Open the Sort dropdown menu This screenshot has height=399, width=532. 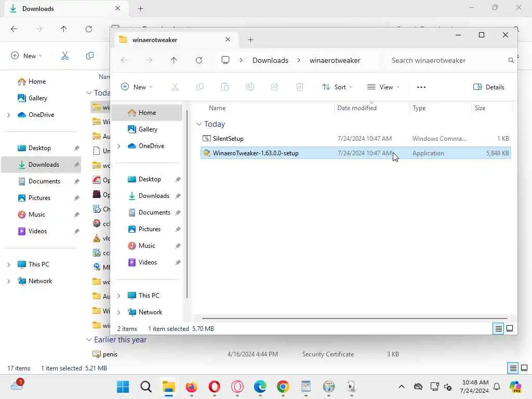[x=337, y=87]
